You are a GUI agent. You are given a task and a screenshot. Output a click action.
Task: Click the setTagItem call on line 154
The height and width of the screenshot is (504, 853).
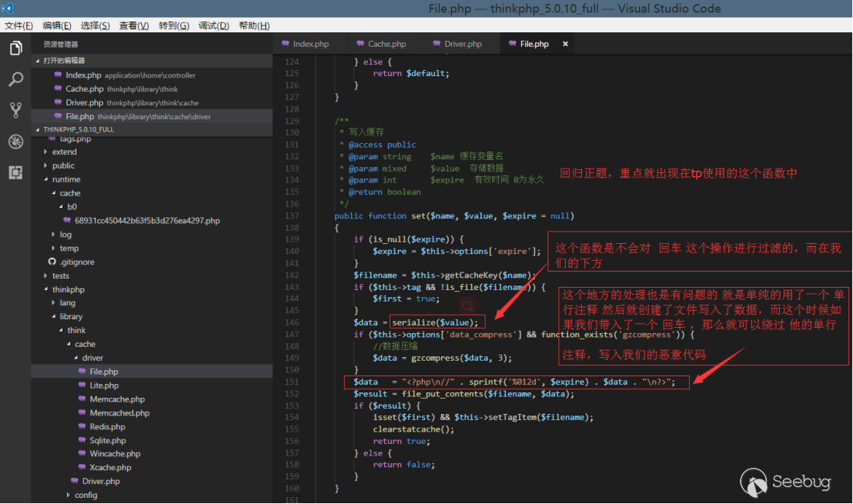point(503,417)
